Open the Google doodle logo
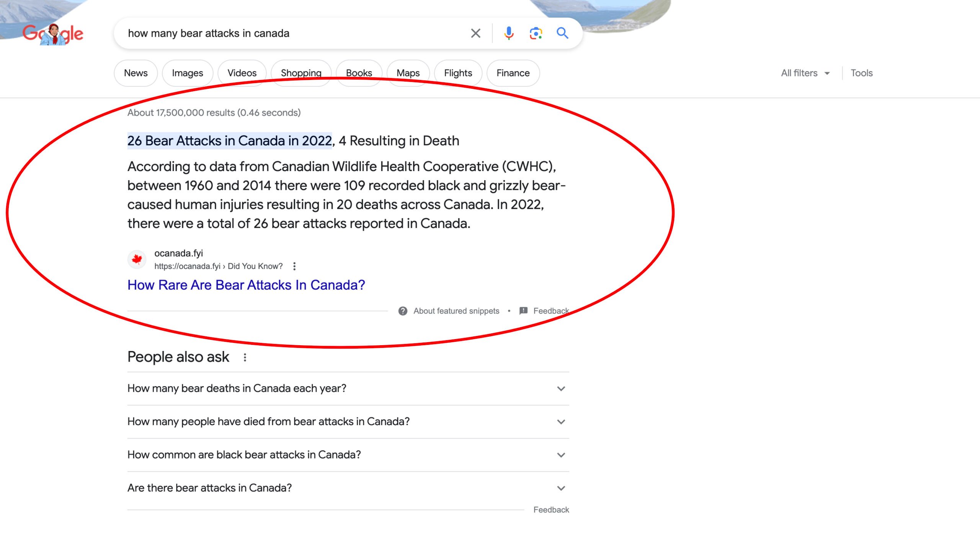Viewport: 980px width, 540px height. click(53, 34)
